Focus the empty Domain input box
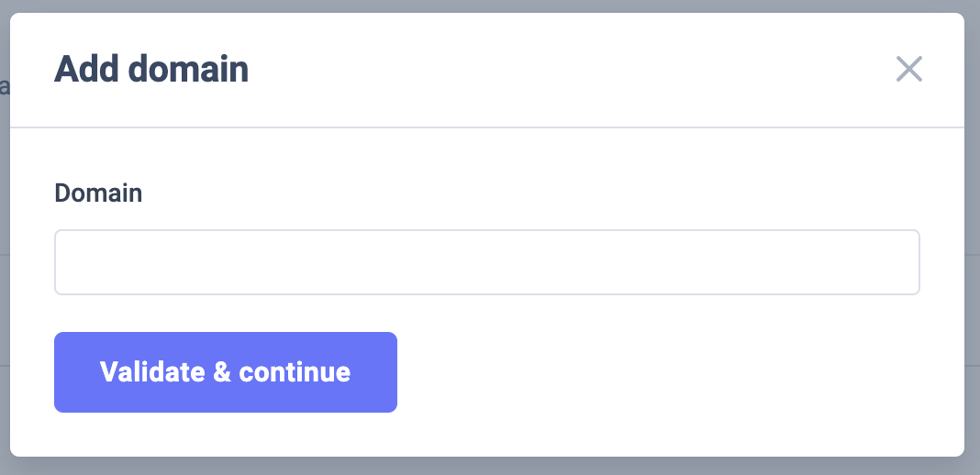Viewport: 980px width, 475px height. [486, 262]
